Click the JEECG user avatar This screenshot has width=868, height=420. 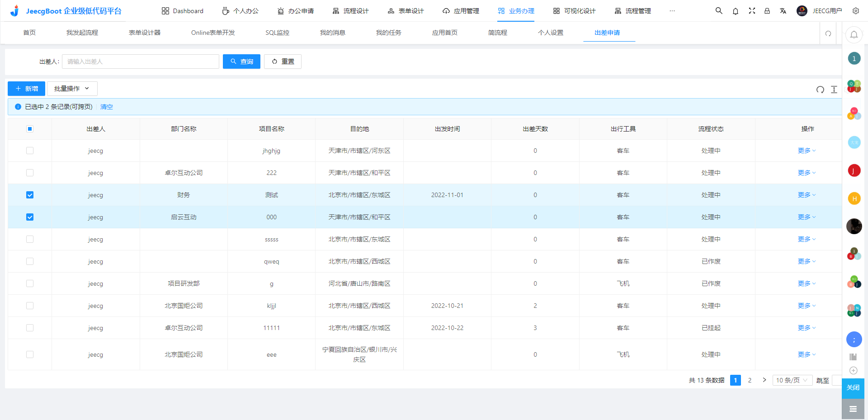(802, 11)
